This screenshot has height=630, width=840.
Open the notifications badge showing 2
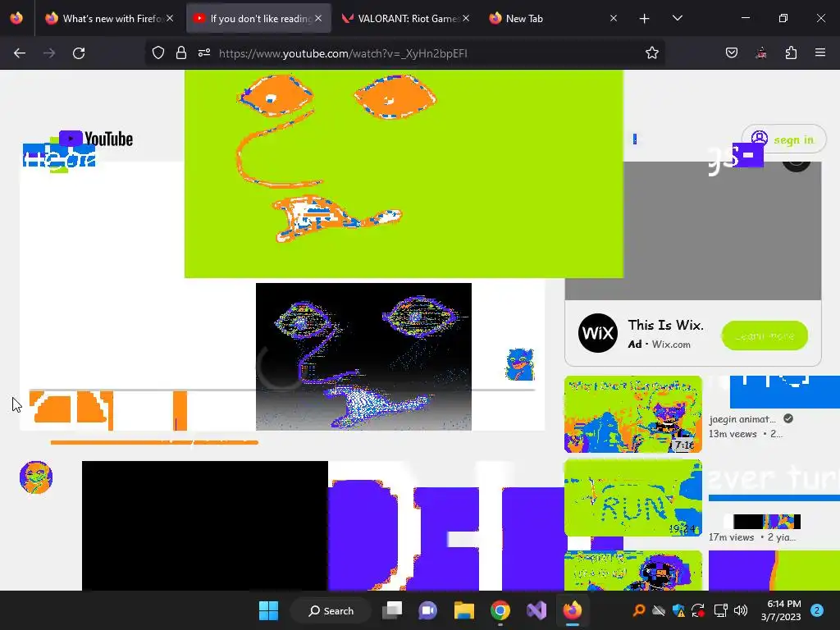(817, 610)
